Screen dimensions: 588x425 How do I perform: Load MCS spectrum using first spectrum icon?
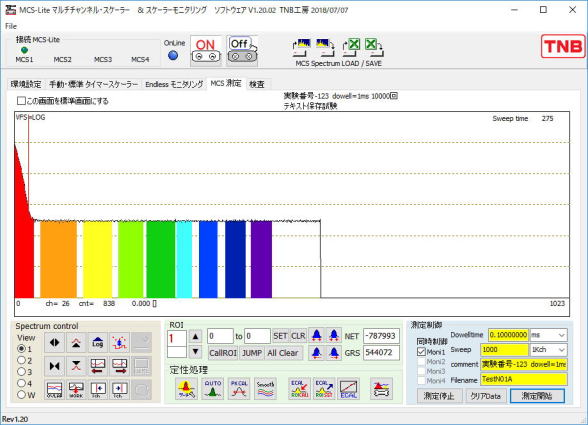(302, 47)
